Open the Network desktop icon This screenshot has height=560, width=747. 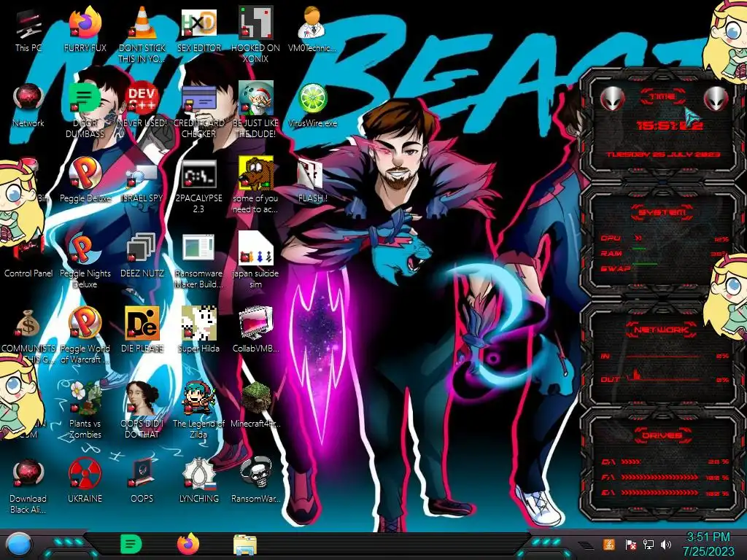coord(28,106)
